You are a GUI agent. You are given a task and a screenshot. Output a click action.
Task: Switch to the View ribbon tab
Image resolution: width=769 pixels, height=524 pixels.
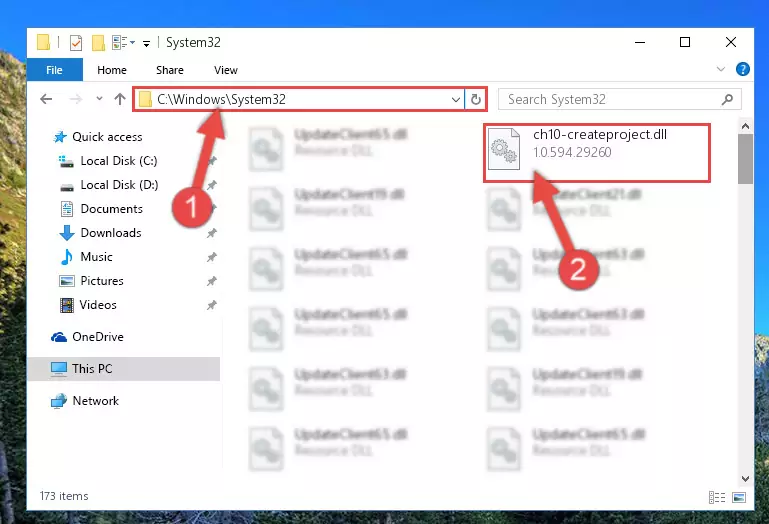[x=226, y=70]
